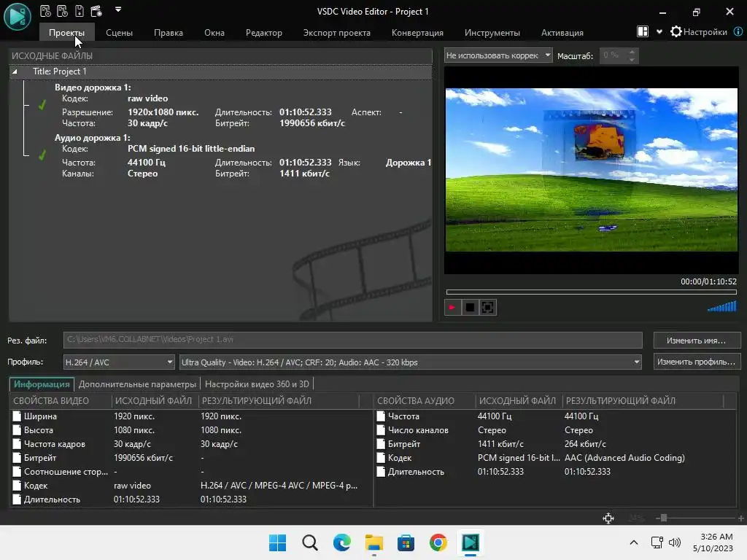The image size is (747, 560).
Task: Open the Не использовать коррек dropdown
Action: pos(498,55)
